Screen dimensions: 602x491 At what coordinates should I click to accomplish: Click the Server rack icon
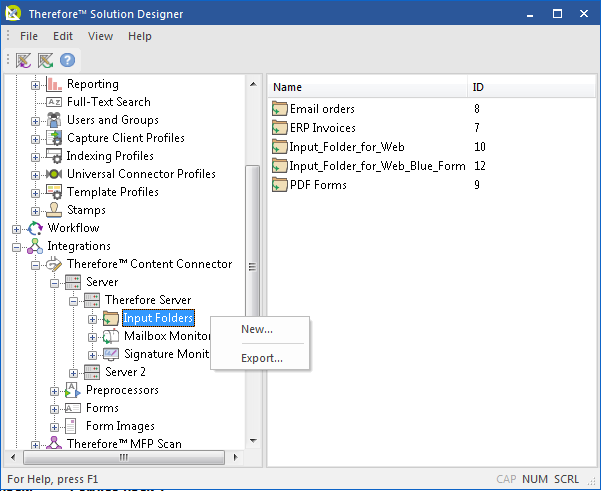[x=73, y=282]
